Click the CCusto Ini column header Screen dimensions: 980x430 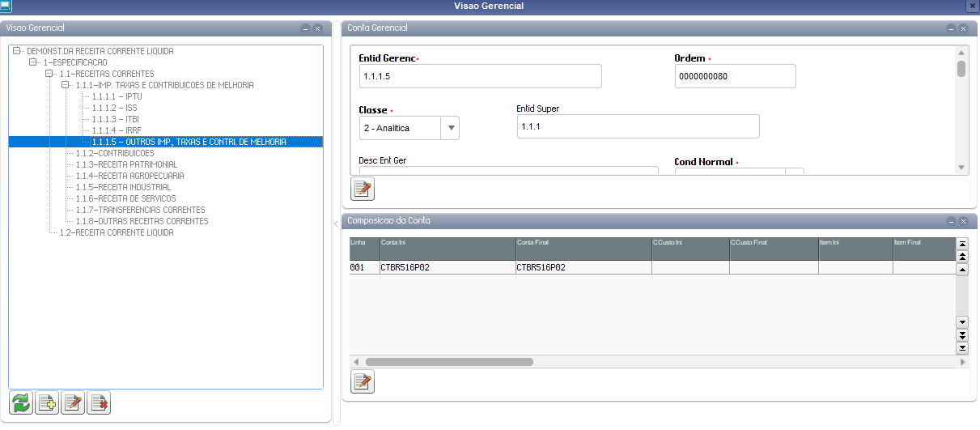click(689, 249)
